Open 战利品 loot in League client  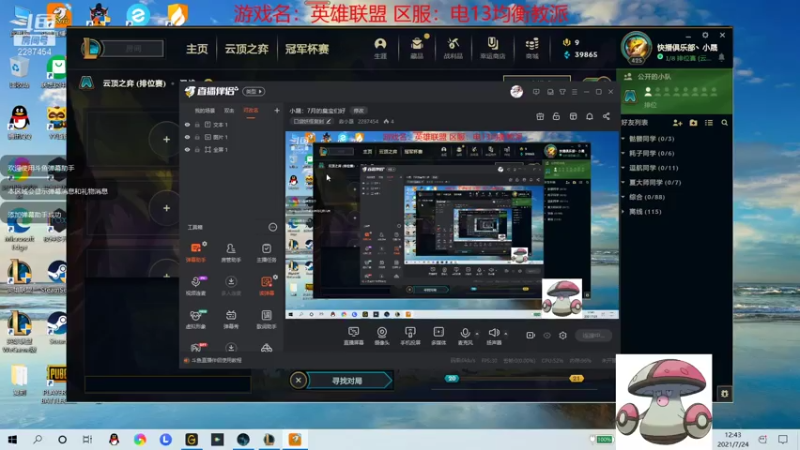[x=453, y=48]
